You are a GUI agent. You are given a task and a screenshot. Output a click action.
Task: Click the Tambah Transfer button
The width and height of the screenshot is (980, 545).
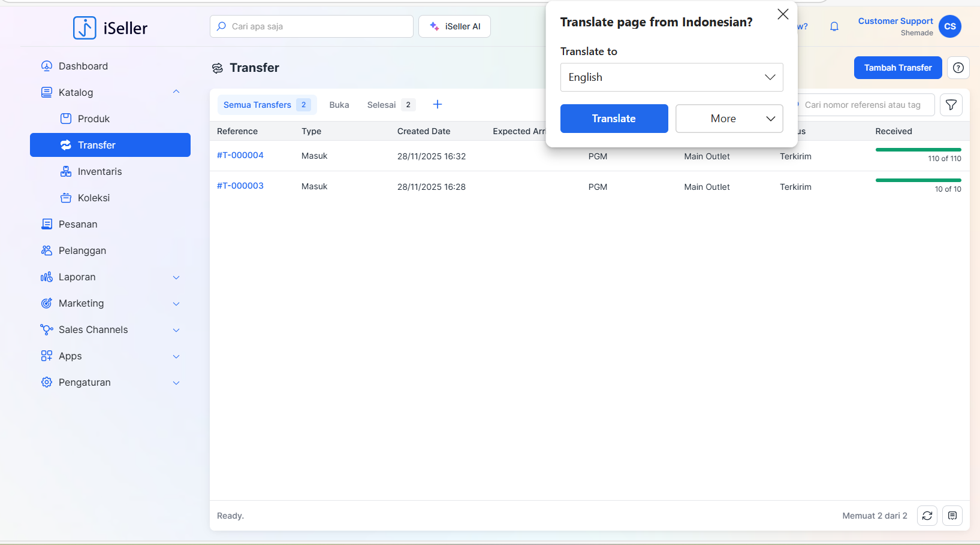pos(897,68)
